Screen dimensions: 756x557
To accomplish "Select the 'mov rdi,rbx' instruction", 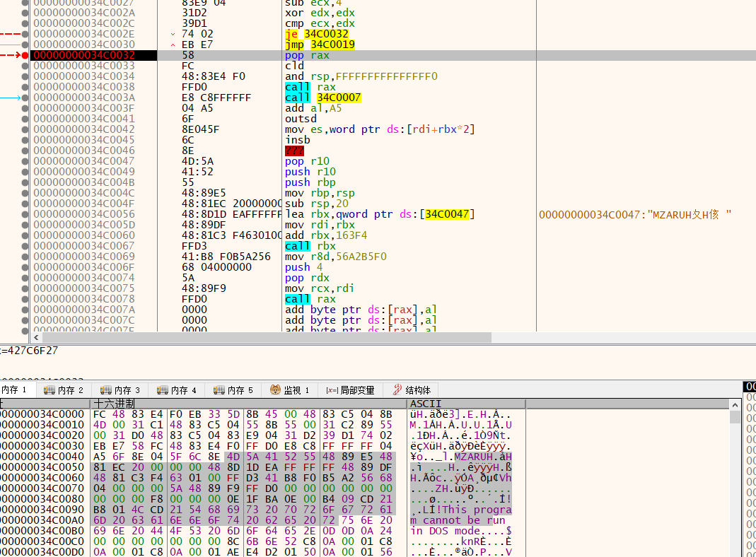I will (x=320, y=225).
